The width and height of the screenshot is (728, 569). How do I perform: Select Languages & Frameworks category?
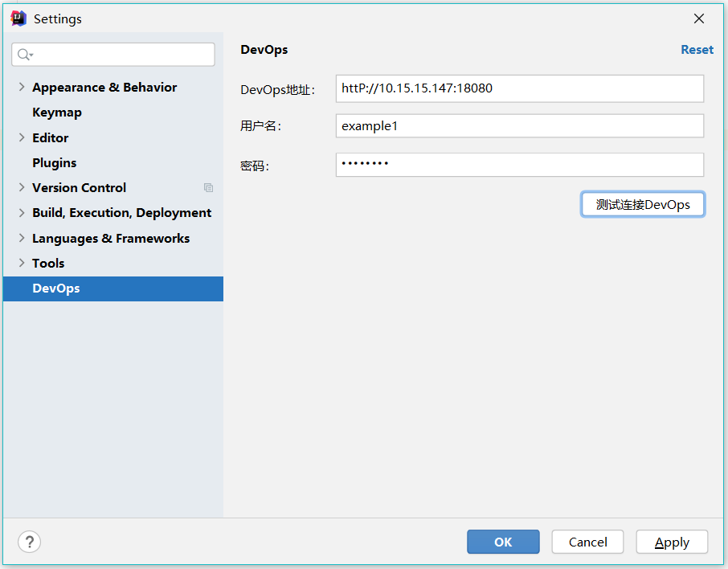[111, 238]
